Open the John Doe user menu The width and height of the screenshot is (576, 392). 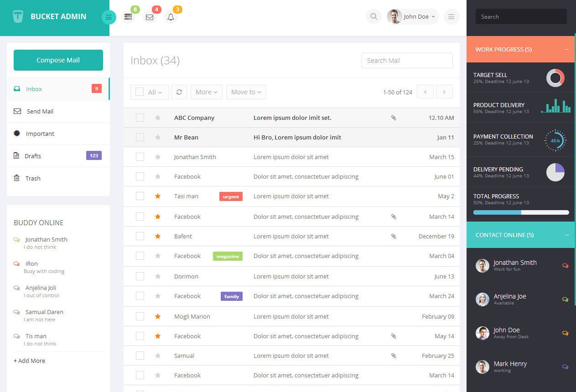pos(413,17)
